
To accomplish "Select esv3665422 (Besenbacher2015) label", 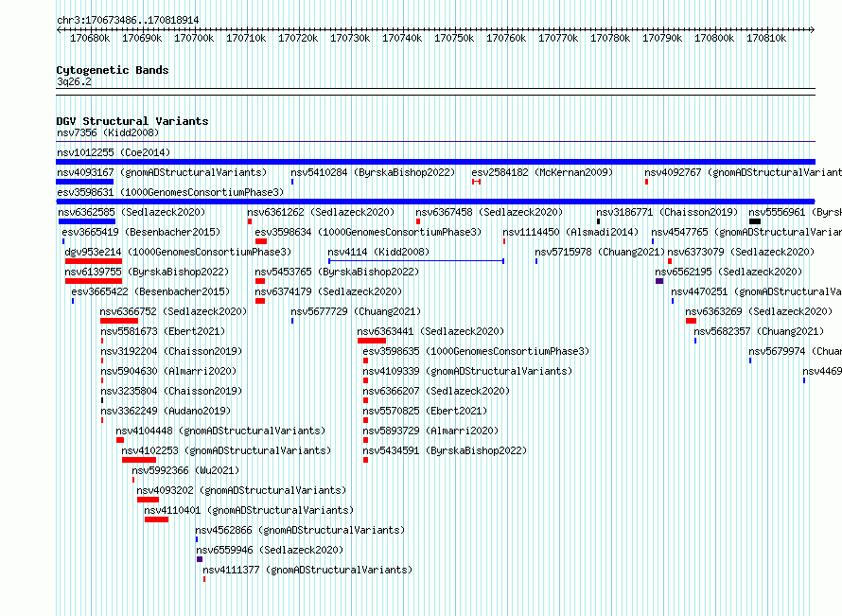I will [150, 291].
